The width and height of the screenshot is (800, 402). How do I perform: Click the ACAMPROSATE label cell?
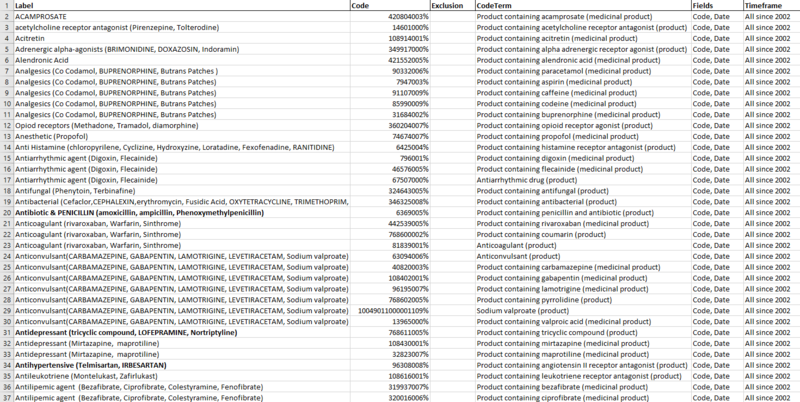(x=182, y=16)
